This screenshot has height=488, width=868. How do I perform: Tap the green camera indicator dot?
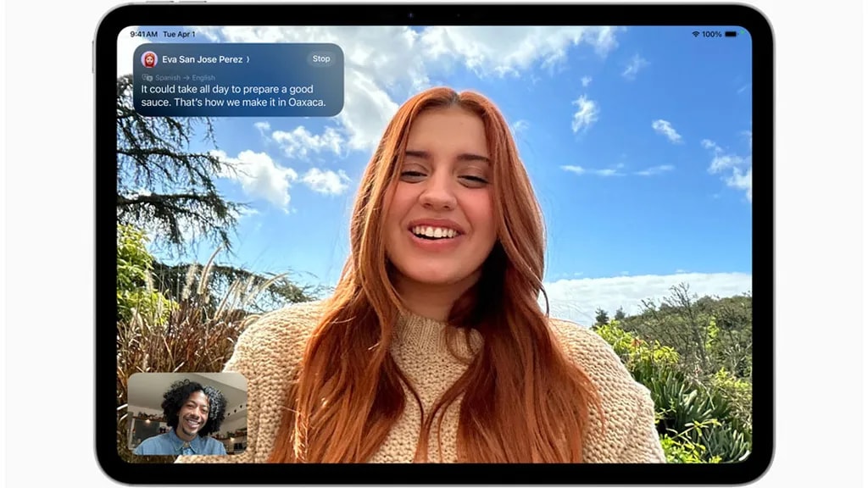coord(742,32)
